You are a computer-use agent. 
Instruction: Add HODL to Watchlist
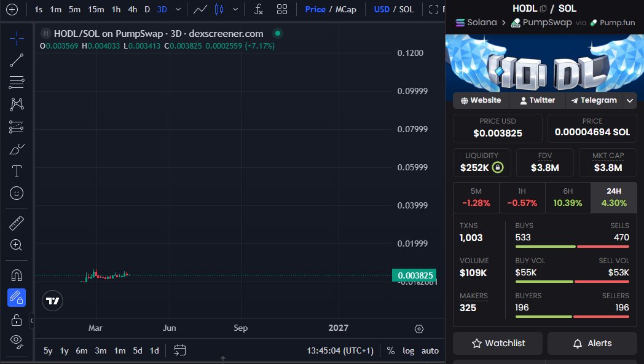(498, 344)
